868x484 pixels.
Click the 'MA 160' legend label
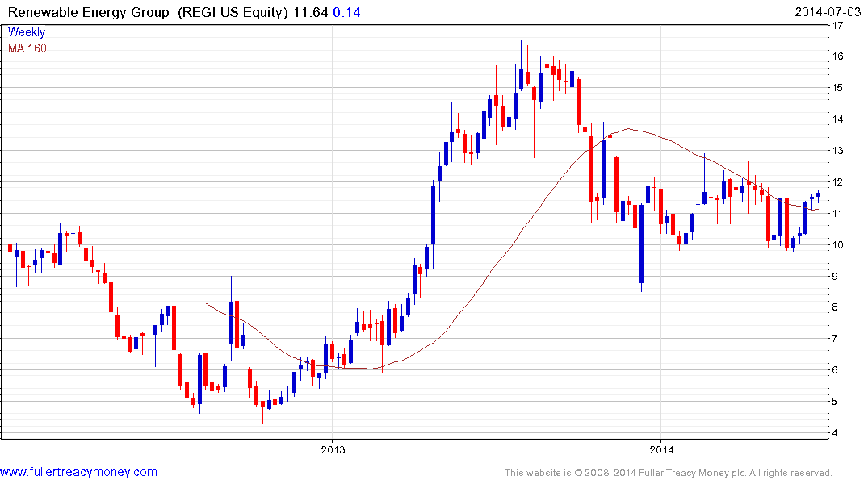click(27, 48)
